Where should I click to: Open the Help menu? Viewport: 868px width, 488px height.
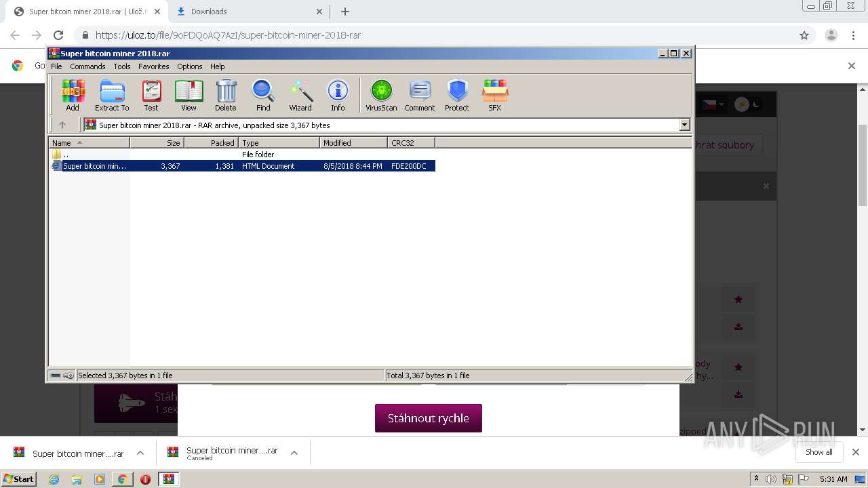(x=217, y=66)
